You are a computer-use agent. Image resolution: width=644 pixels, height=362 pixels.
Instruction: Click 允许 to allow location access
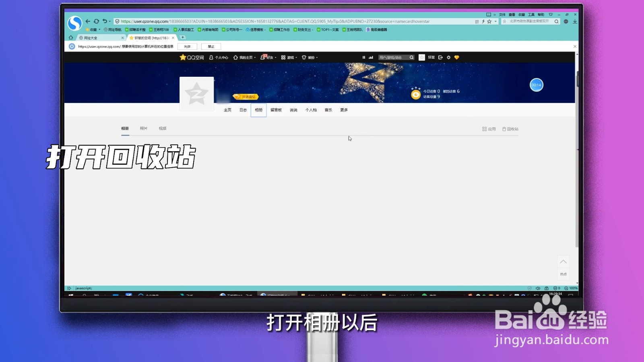point(187,46)
